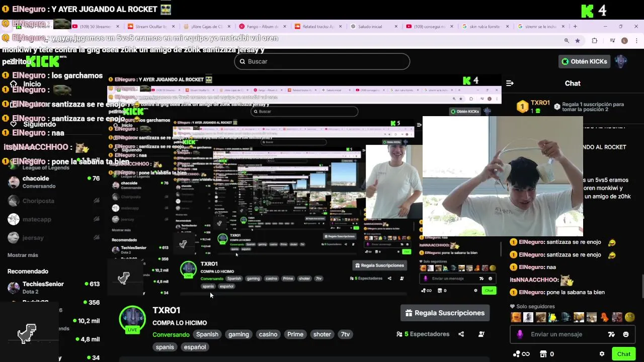The image size is (644, 362).
Task: Open the Conversando category link
Action: coord(171,334)
